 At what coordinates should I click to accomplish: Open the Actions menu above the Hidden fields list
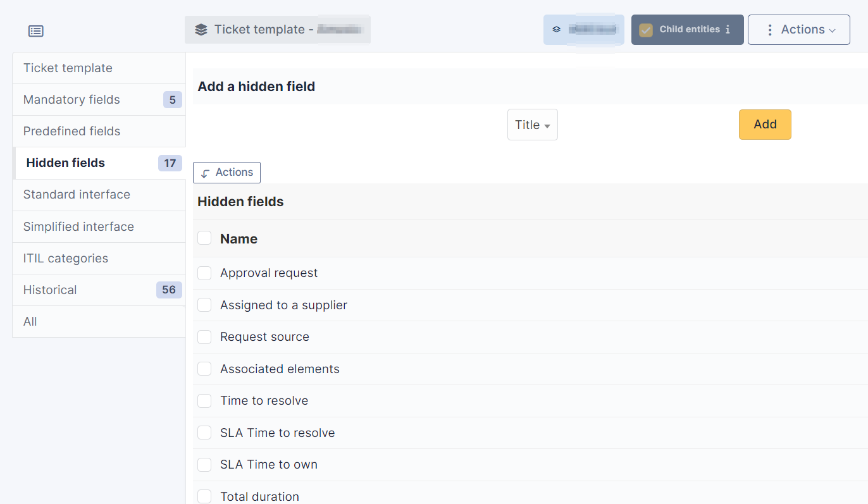click(226, 172)
